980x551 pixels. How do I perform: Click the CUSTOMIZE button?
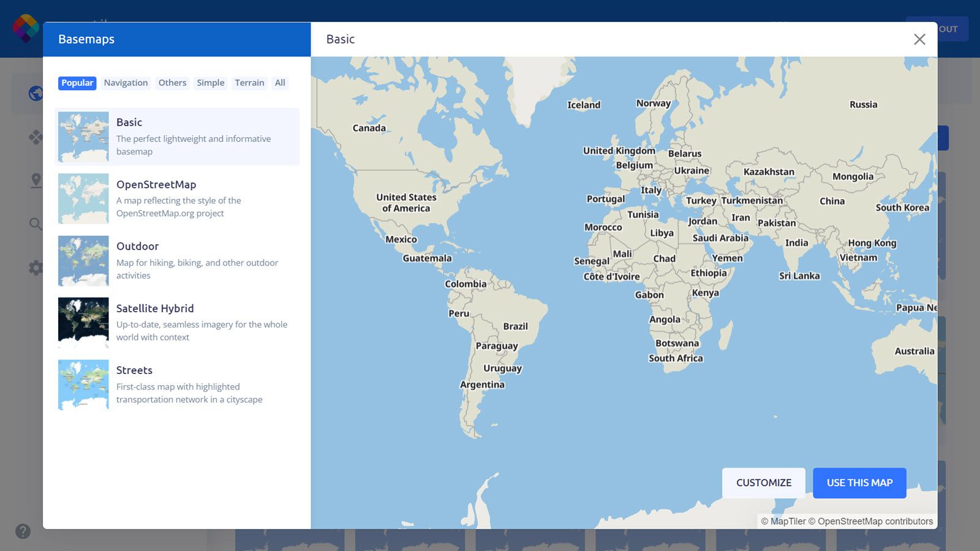coord(763,482)
